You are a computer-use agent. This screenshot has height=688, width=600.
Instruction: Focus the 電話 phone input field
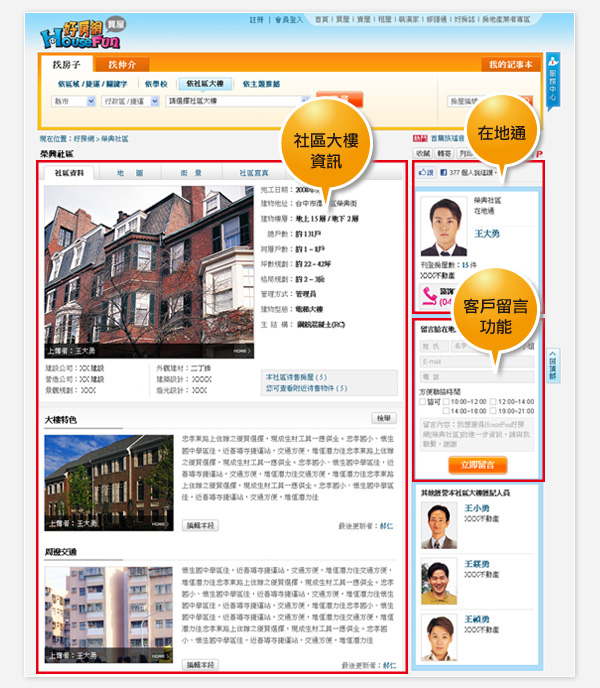pyautogui.click(x=477, y=376)
